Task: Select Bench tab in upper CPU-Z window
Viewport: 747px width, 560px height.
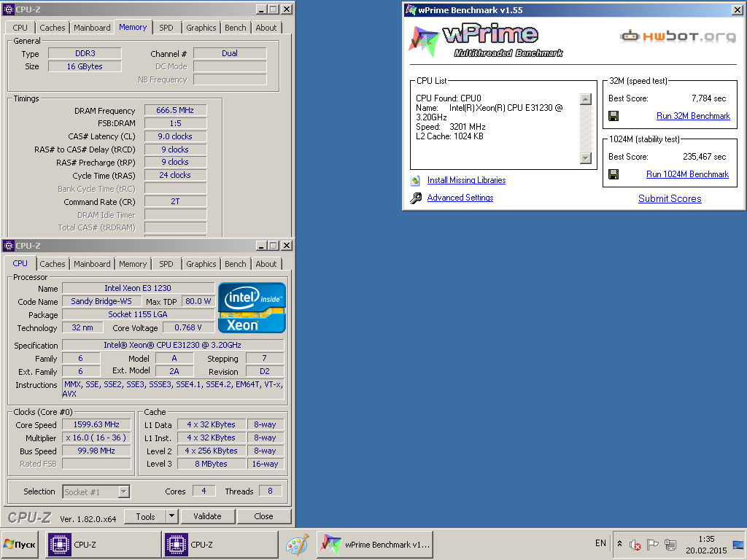Action: (236, 28)
